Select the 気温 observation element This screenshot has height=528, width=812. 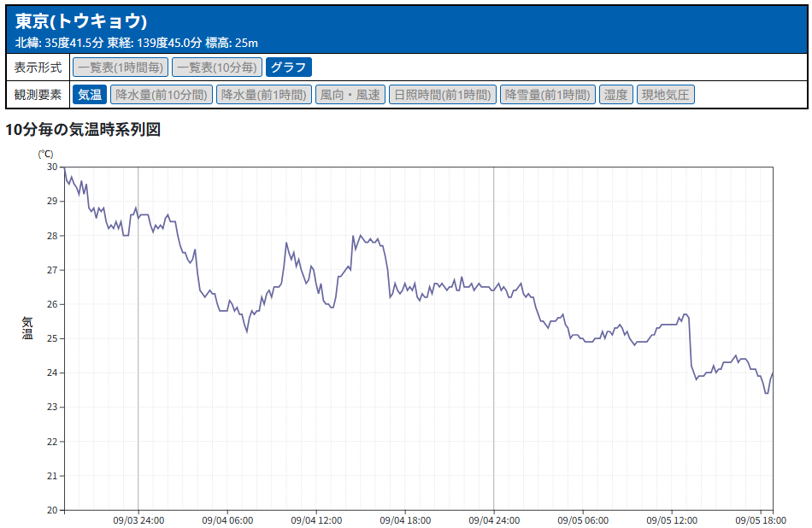point(90,95)
